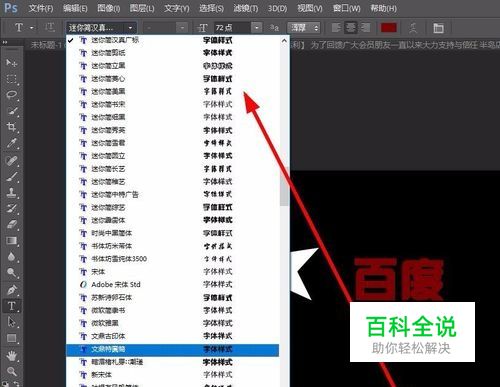This screenshot has width=500, height=387.
Task: Select the History Brush tool
Action: 11,209
